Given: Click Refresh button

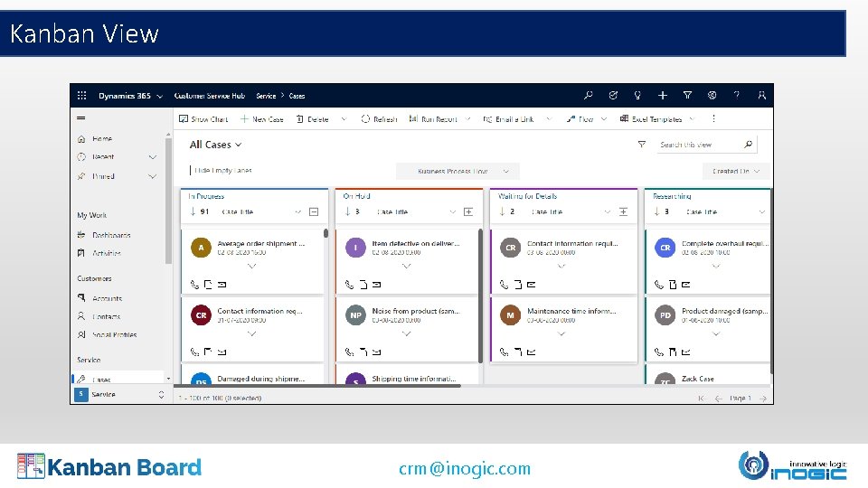Looking at the screenshot, I should point(379,119).
